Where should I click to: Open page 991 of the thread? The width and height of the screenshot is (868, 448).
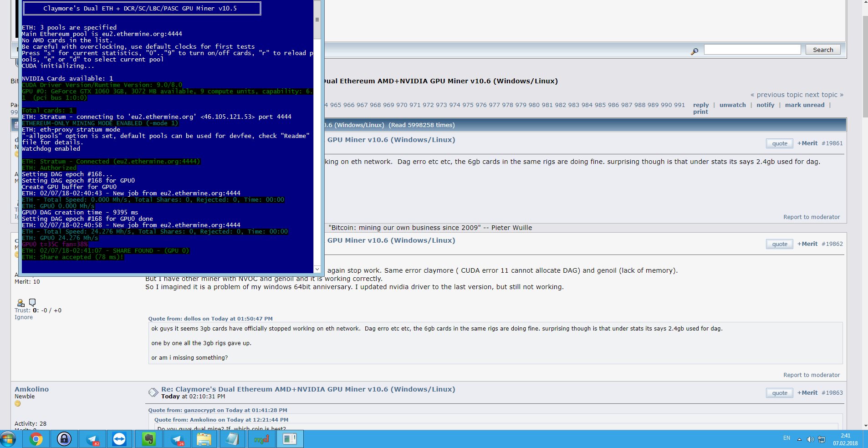(679, 105)
